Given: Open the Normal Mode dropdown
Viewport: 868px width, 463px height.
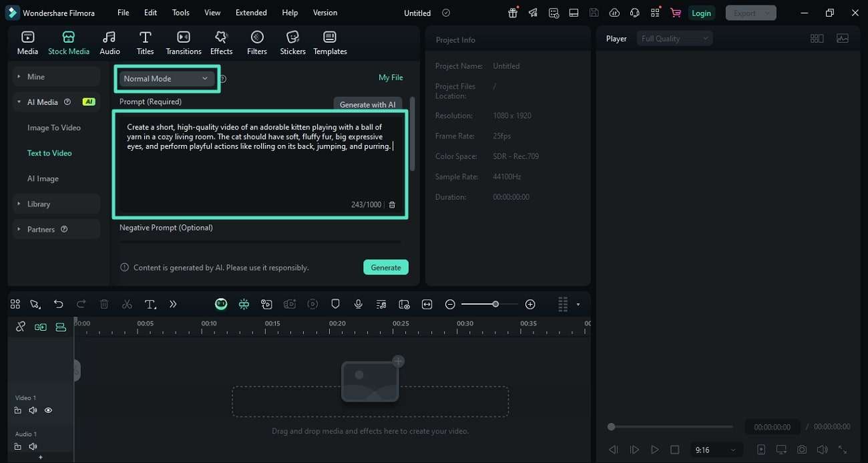Looking at the screenshot, I should (x=166, y=78).
